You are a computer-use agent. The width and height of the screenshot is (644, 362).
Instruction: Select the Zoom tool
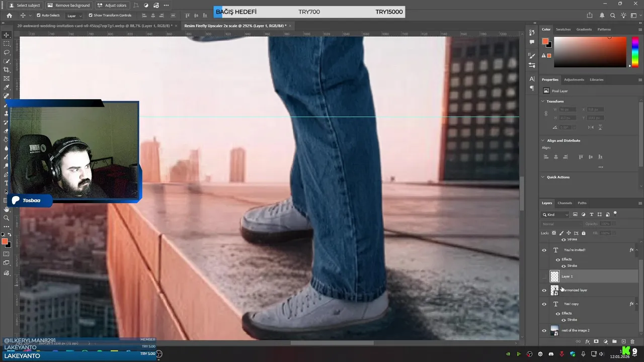coord(7,218)
